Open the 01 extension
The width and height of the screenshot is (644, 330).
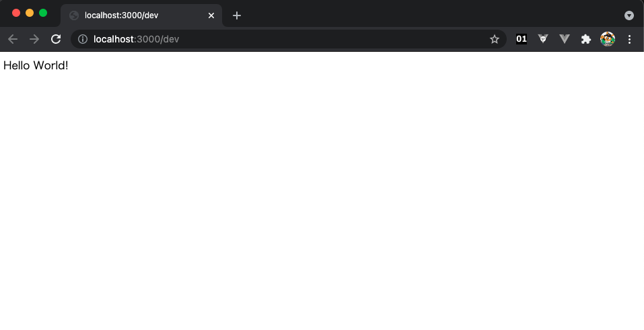[x=522, y=39]
